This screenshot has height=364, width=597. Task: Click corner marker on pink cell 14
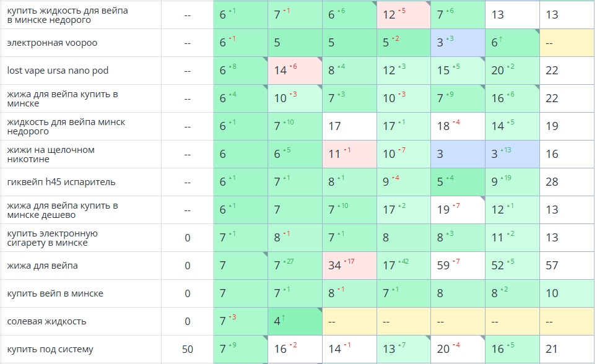[319, 60]
